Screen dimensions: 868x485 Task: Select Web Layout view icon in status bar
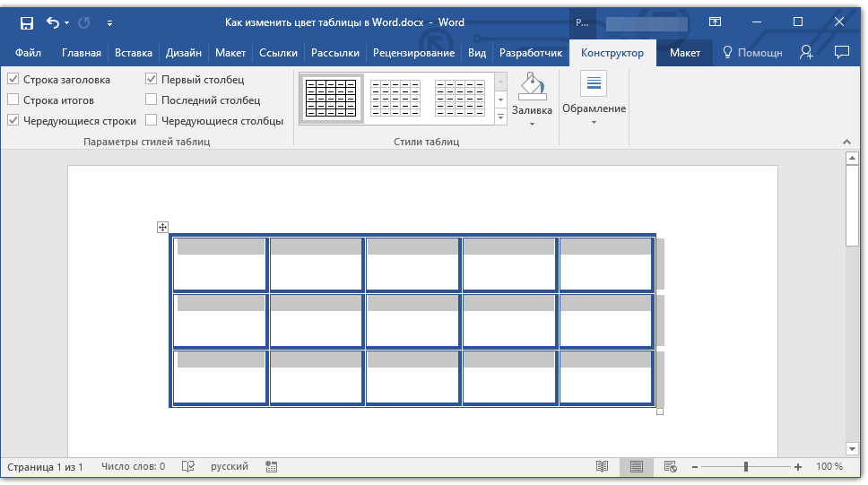tap(670, 467)
